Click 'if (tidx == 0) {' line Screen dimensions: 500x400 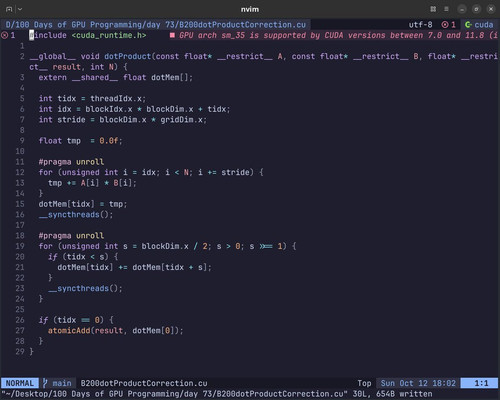click(x=76, y=320)
